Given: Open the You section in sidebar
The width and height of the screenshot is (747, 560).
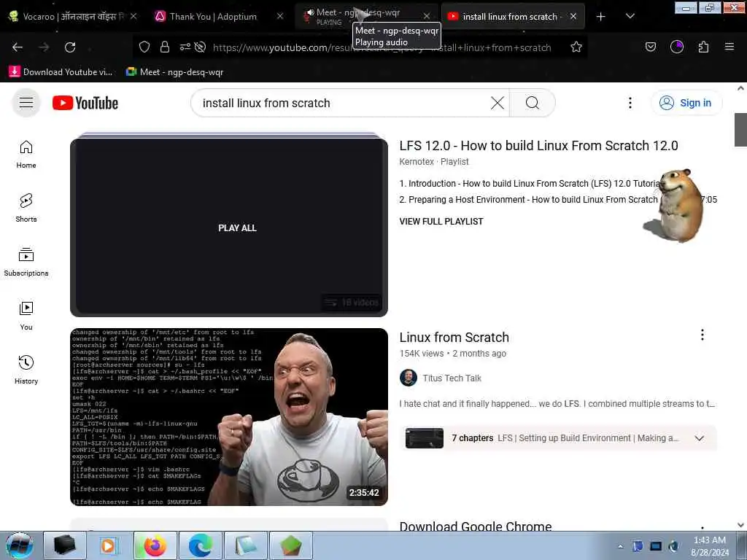Looking at the screenshot, I should click(26, 316).
